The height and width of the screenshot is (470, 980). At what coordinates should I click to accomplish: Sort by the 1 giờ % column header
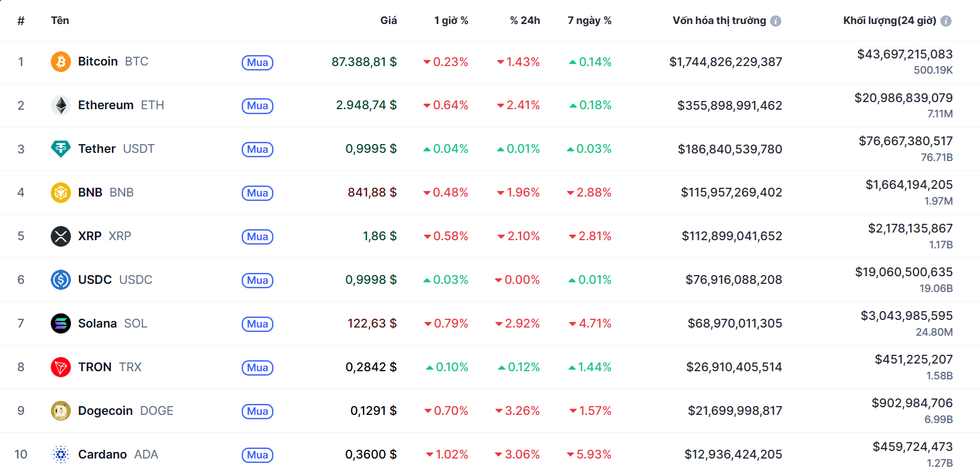(451, 20)
